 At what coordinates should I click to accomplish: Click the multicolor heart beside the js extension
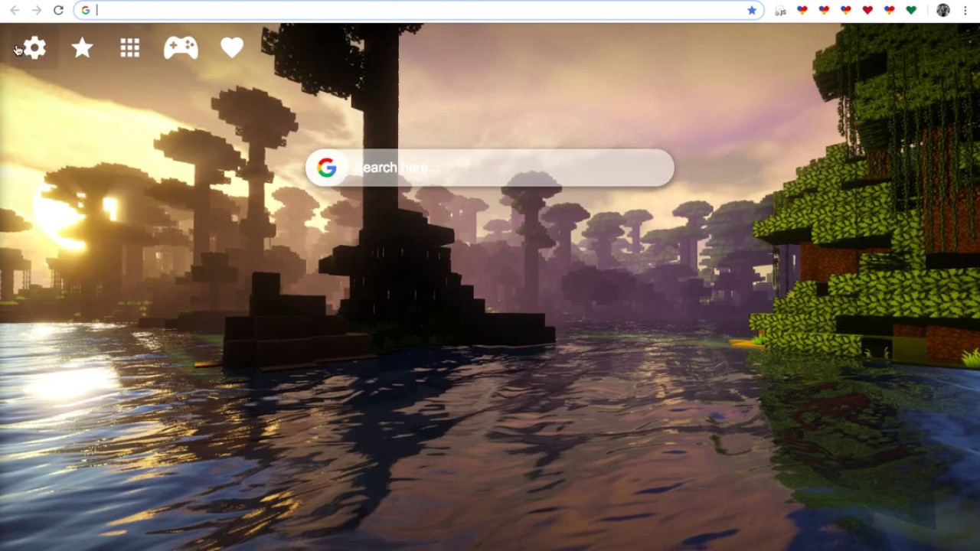[802, 10]
